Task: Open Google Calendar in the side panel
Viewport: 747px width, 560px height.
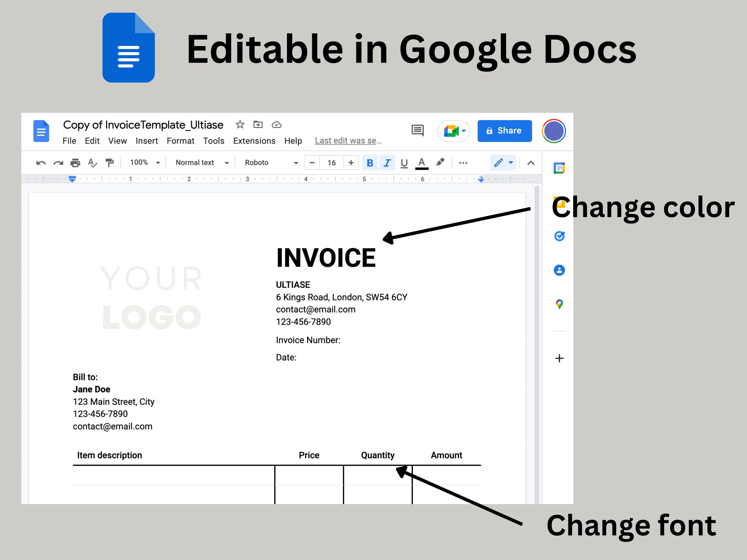Action: (559, 168)
